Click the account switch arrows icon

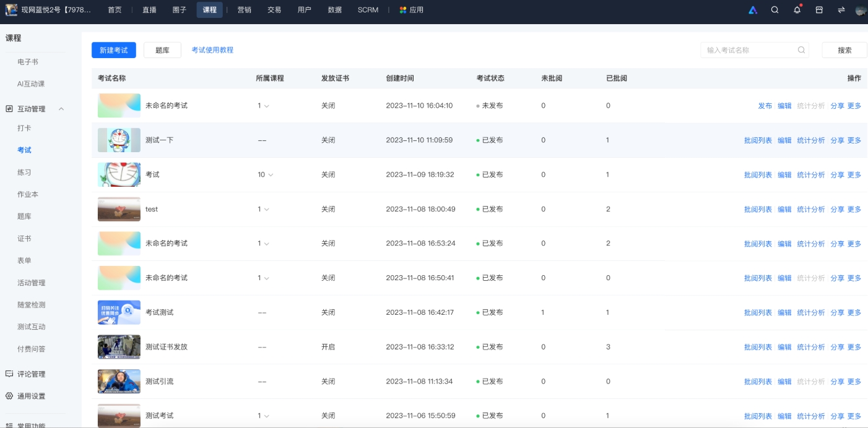click(x=842, y=10)
